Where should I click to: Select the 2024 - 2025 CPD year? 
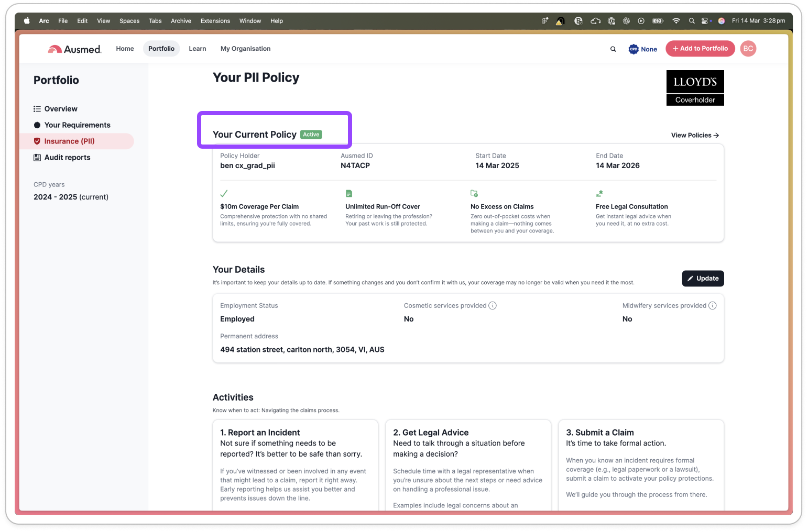pos(71,197)
